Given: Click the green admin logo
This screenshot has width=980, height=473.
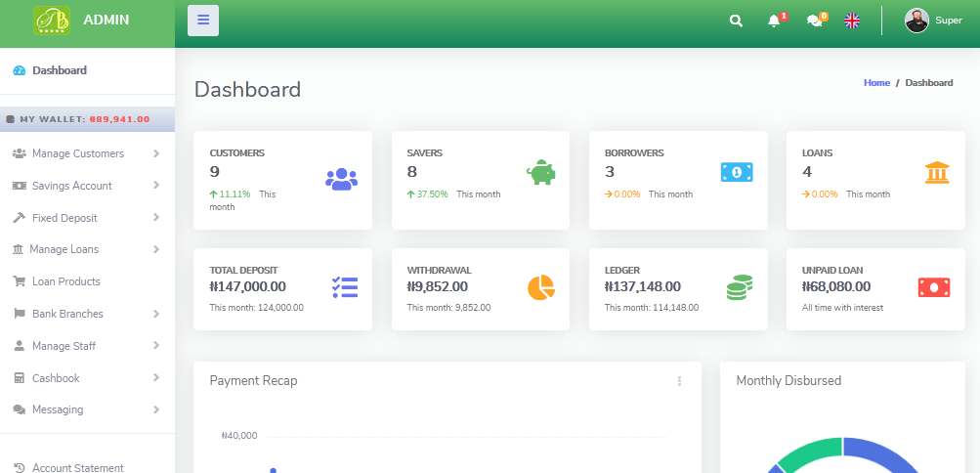Looking at the screenshot, I should (52, 20).
